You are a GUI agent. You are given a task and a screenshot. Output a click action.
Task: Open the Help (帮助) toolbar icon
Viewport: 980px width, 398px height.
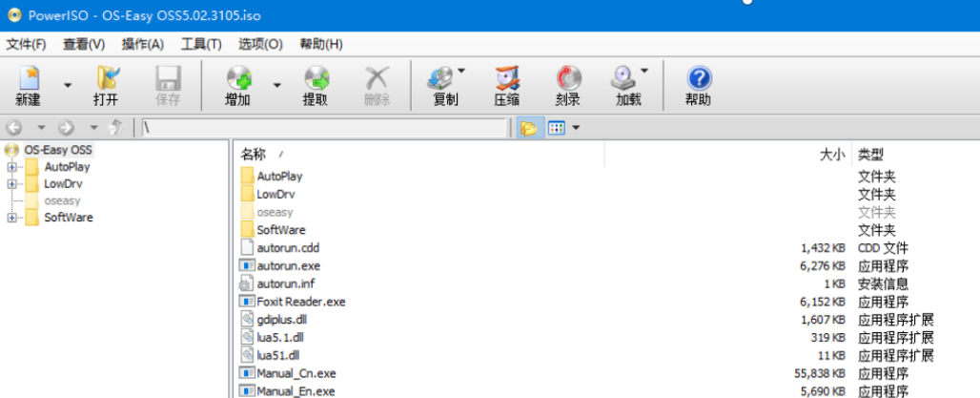[698, 84]
